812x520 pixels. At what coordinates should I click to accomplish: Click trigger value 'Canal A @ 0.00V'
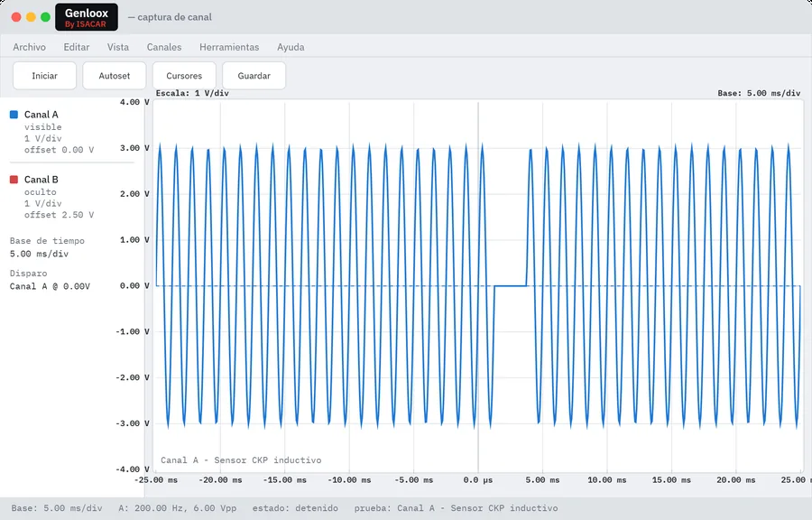click(50, 286)
